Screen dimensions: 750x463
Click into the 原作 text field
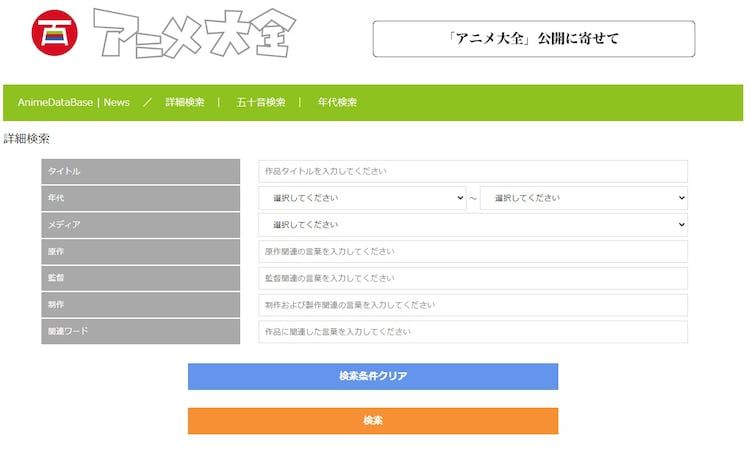(x=472, y=251)
